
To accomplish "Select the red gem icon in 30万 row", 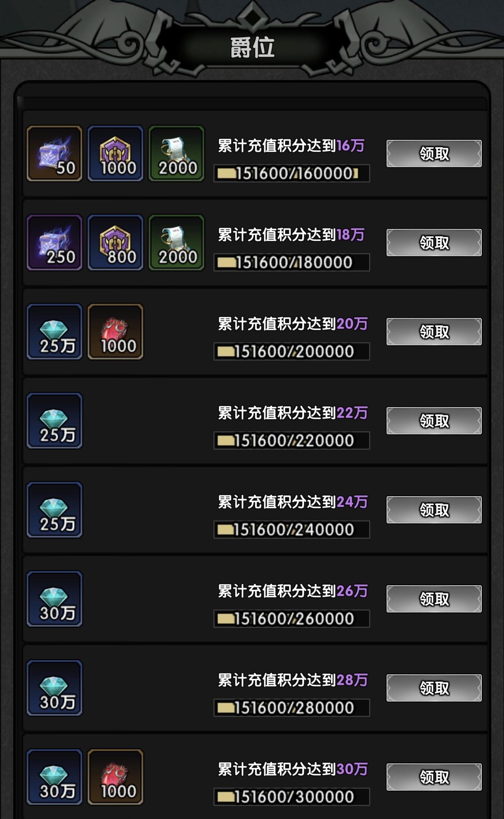I will [115, 777].
